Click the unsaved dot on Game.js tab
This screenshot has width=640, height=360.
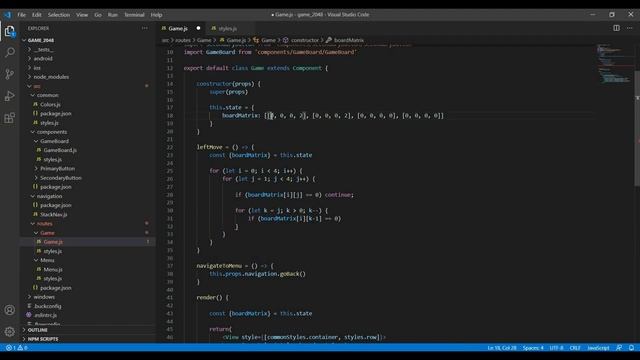coord(198,28)
